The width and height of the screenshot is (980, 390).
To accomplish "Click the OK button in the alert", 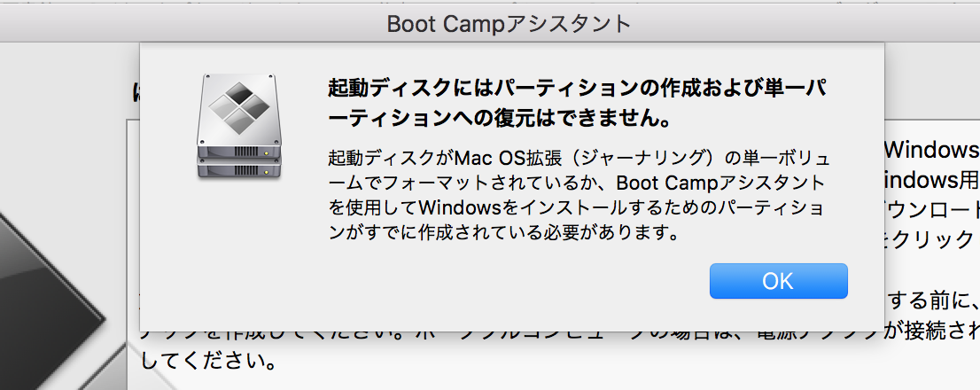I will coord(778,281).
